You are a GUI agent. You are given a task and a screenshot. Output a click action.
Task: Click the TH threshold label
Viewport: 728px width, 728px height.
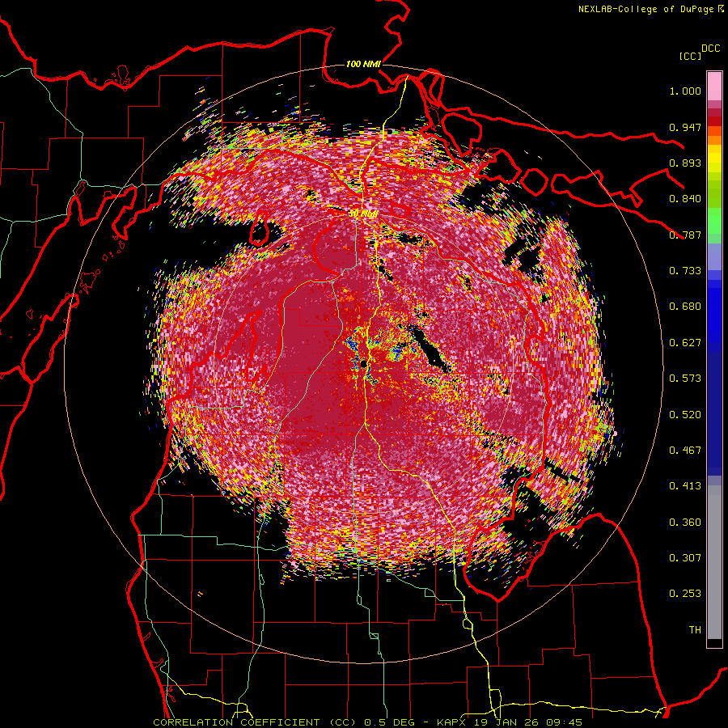click(695, 630)
